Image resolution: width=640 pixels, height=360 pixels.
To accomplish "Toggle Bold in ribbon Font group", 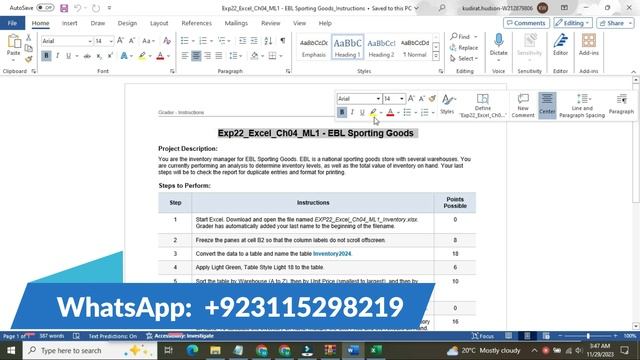I will (46, 56).
